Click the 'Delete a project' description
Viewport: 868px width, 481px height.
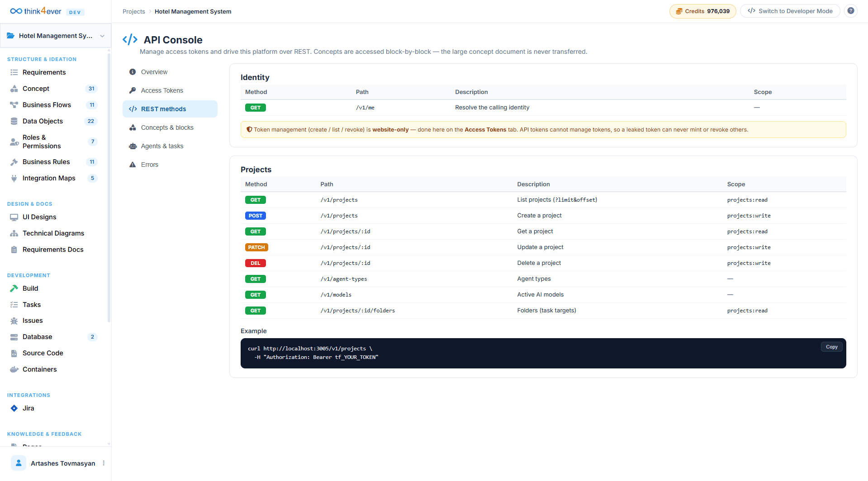(x=539, y=263)
